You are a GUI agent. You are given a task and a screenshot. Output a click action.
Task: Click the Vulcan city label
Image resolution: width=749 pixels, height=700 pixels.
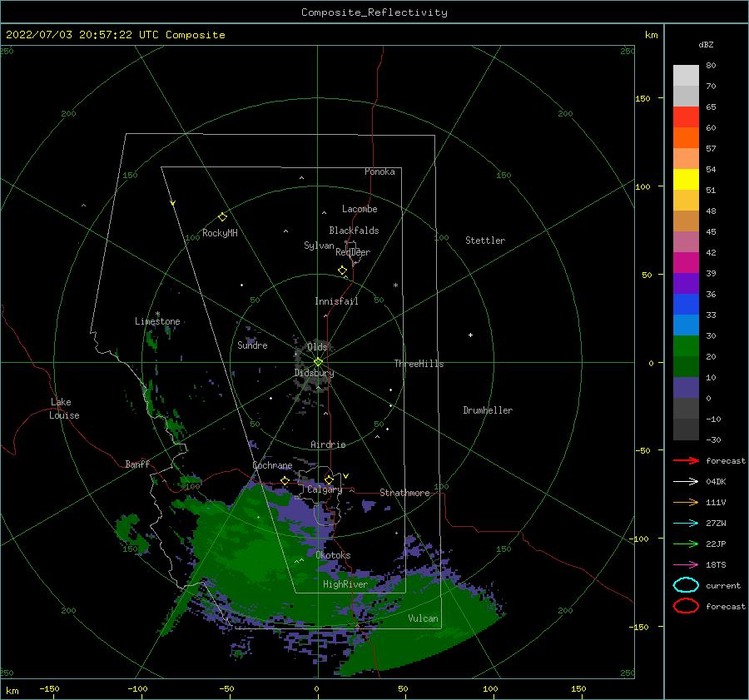point(423,618)
